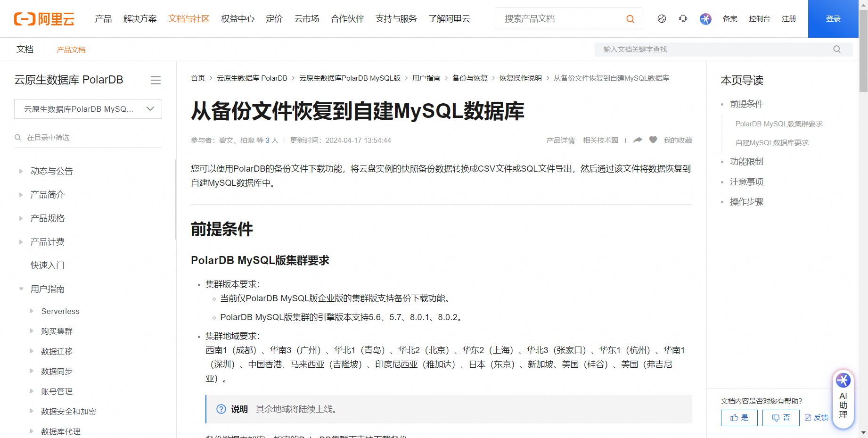Expand the 账号管理 tree item
The image size is (868, 438).
[x=32, y=391]
